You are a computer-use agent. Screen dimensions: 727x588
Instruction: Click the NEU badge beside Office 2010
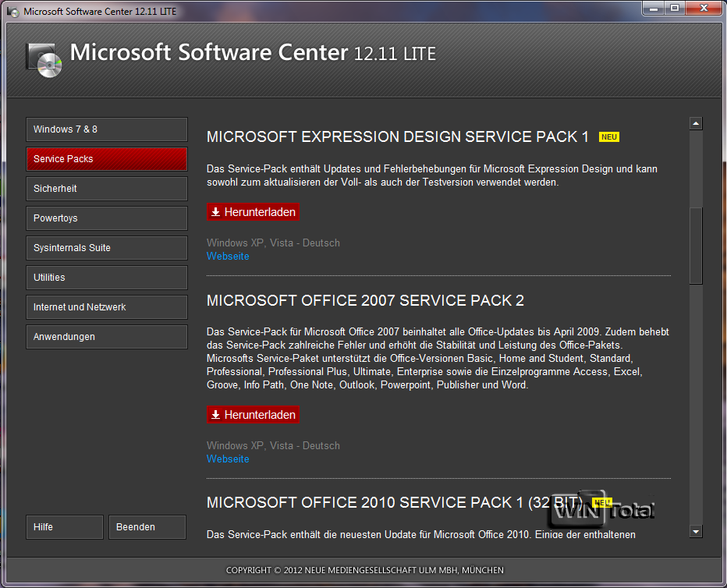[x=601, y=502]
